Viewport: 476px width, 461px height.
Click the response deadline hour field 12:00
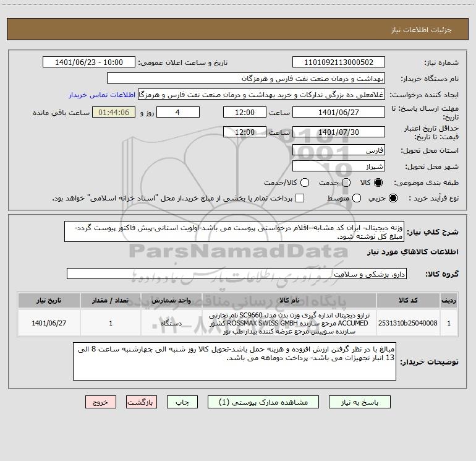tap(245, 113)
